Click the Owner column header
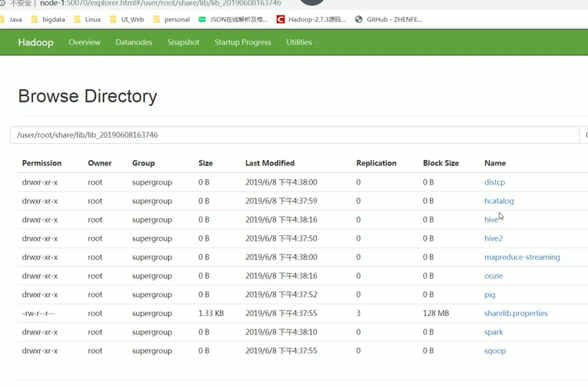The height and width of the screenshot is (388, 588). (100, 163)
